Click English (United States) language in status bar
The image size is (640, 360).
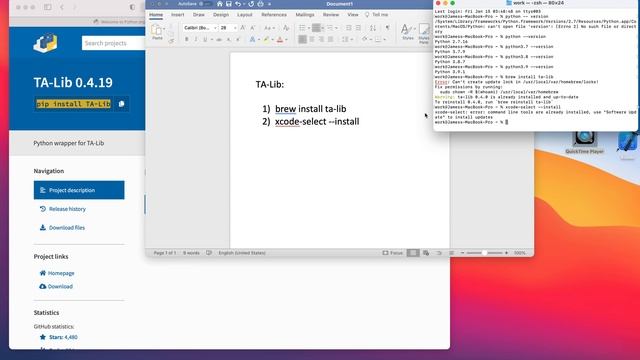click(x=242, y=253)
